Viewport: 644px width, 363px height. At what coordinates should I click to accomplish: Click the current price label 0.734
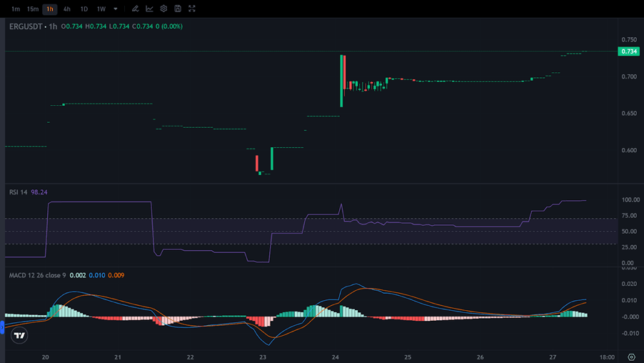point(629,51)
